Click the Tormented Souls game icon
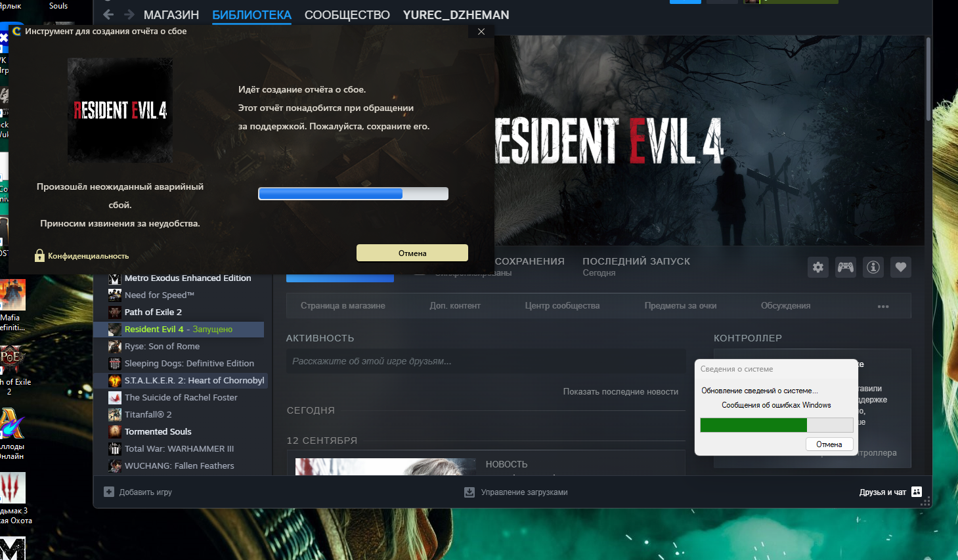Screen dimensions: 958x560 click(x=115, y=432)
